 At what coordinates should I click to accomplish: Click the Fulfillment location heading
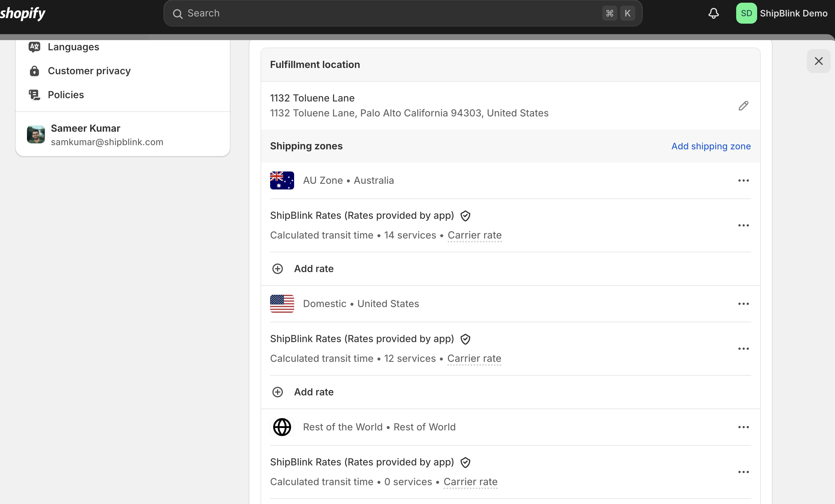[x=315, y=64]
